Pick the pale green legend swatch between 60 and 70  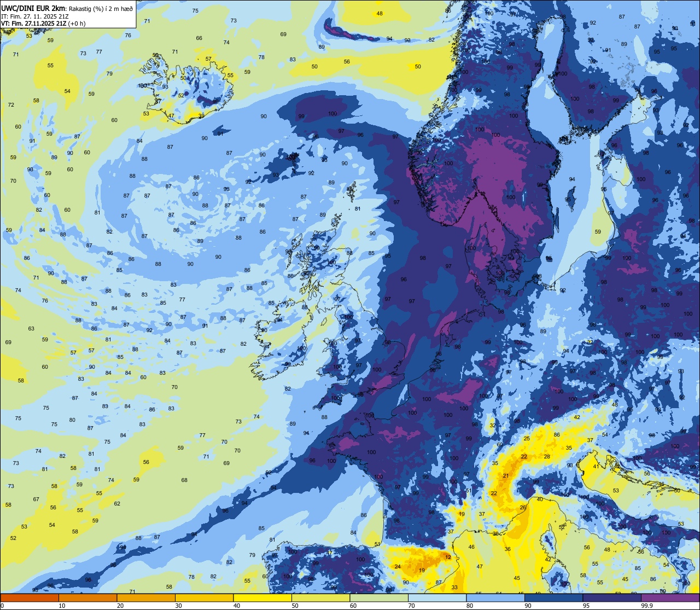[x=379, y=597]
